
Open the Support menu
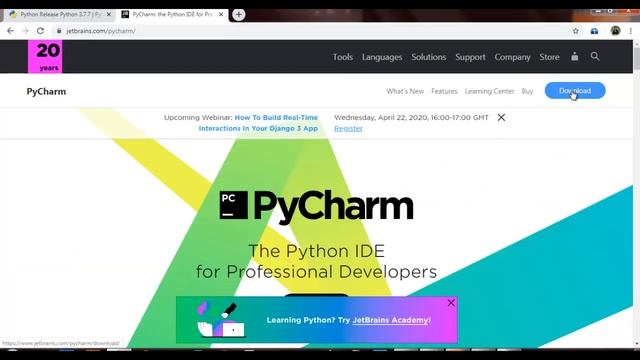[x=470, y=57]
